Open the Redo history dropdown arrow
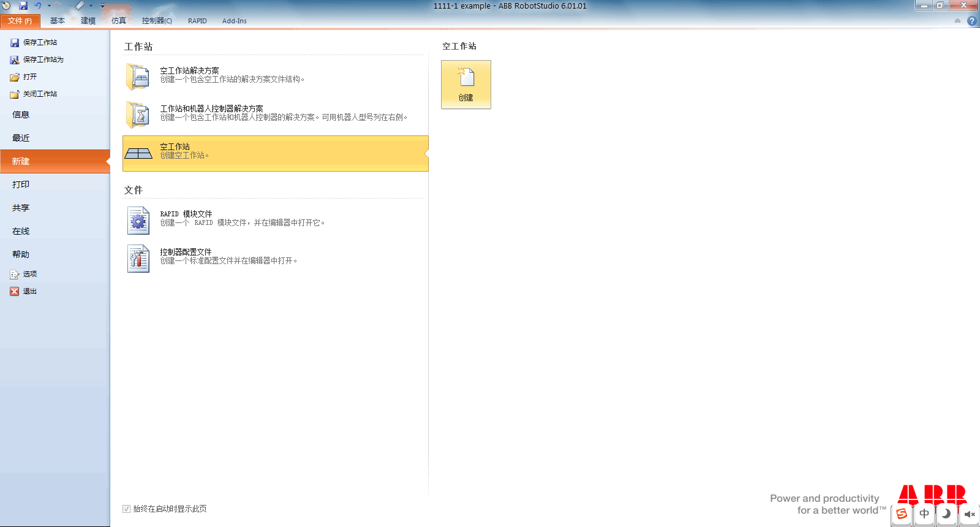Viewport: 980px width, 527px height. click(x=69, y=6)
